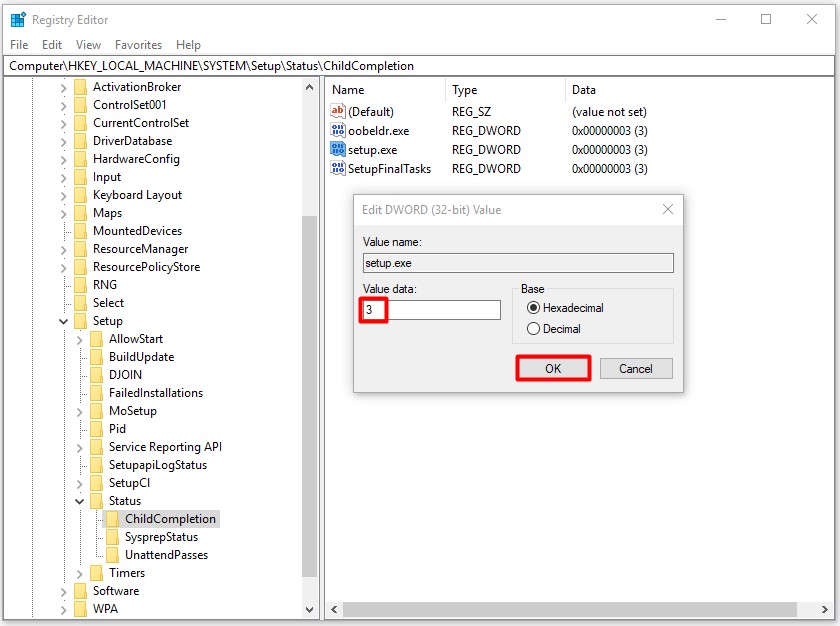This screenshot has height=626, width=840.
Task: Collapse the Setup key
Action: pyautogui.click(x=63, y=321)
